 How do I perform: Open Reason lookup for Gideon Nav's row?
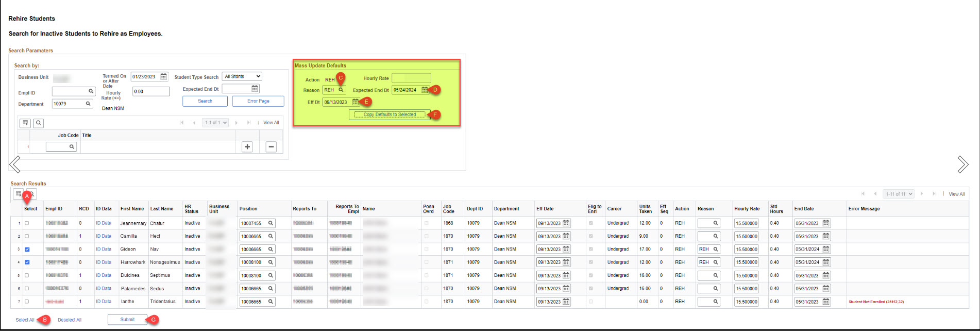[716, 249]
